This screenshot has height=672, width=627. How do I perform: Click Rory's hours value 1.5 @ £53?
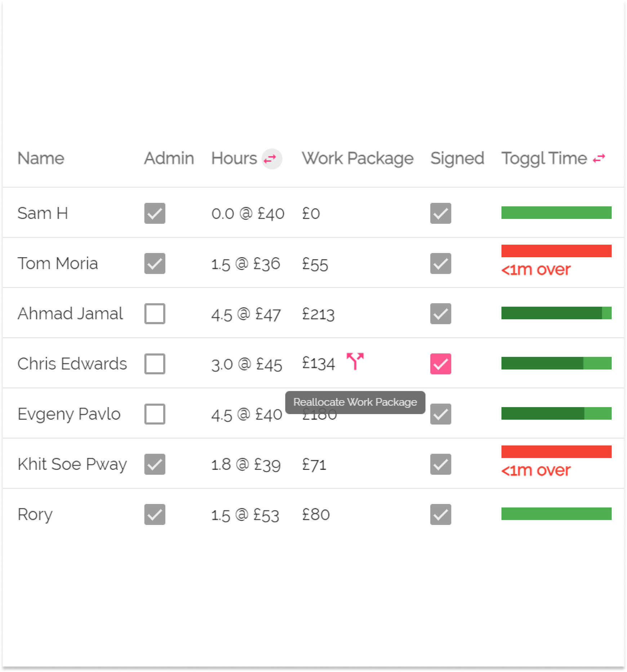[x=245, y=515]
